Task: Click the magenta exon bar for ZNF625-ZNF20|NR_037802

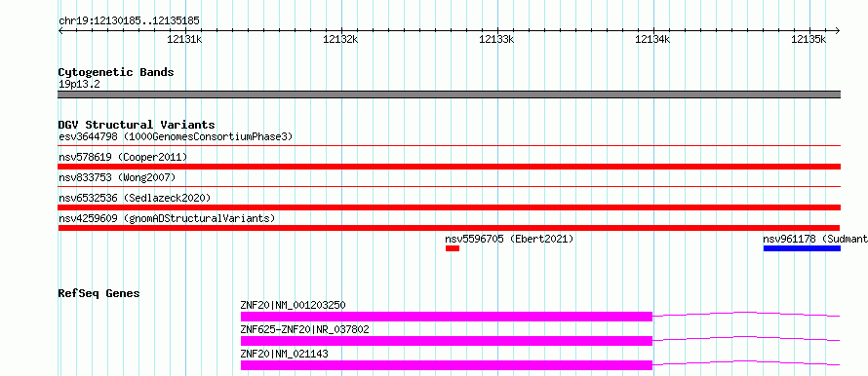Action: click(x=446, y=341)
